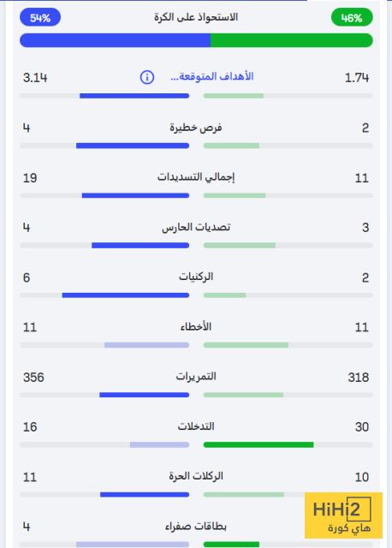Image resolution: width=392 pixels, height=548 pixels.
Task: Click the expected goals info icon
Action: pos(147,77)
